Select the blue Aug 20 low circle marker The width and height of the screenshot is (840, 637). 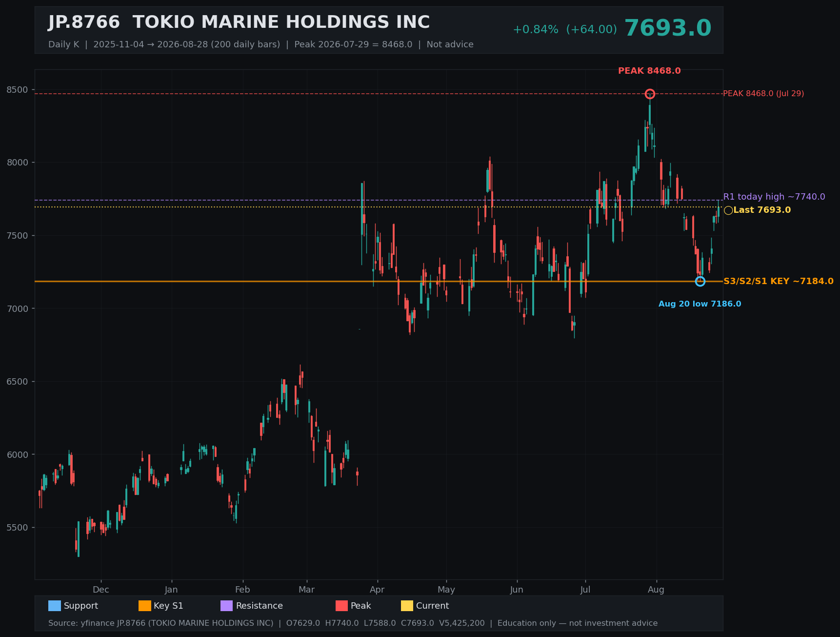pyautogui.click(x=700, y=281)
